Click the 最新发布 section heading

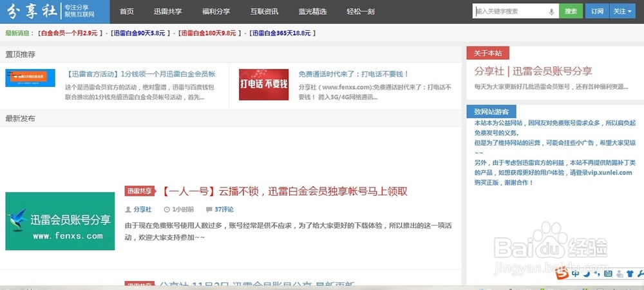[20, 119]
